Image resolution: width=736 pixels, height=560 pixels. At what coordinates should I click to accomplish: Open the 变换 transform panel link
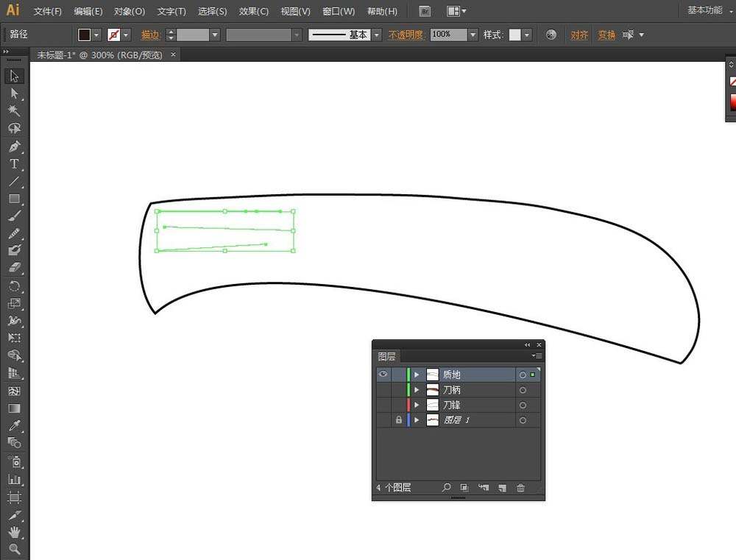pyautogui.click(x=606, y=35)
